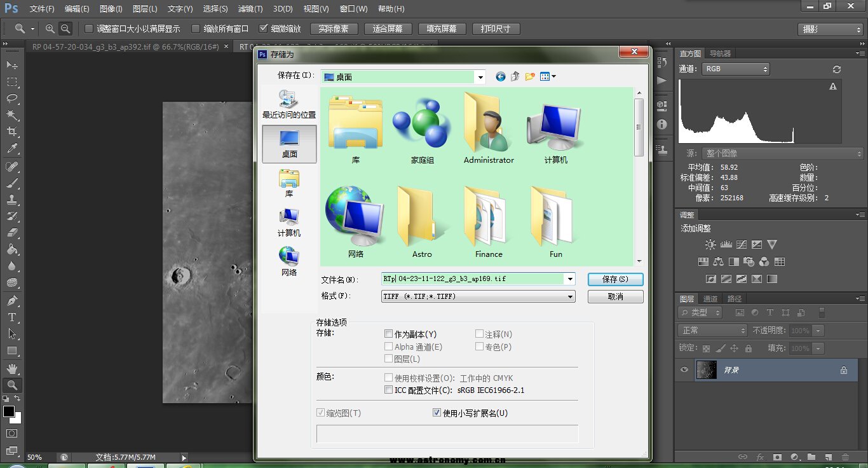This screenshot has width=868, height=468.
Task: Refresh the histogram
Action: pos(837,69)
